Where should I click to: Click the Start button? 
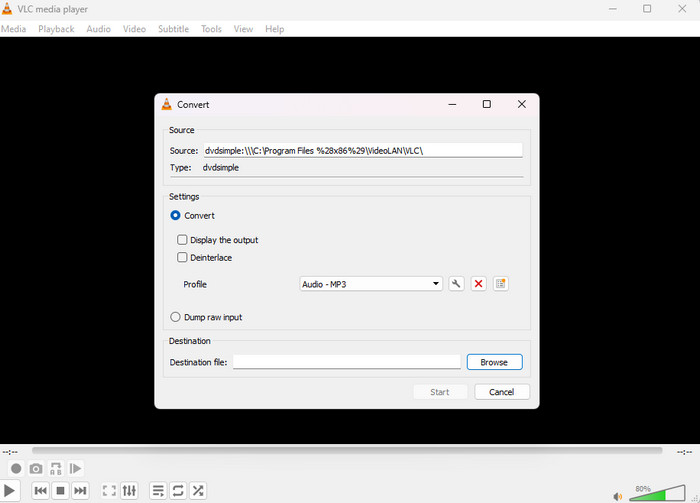[440, 392]
